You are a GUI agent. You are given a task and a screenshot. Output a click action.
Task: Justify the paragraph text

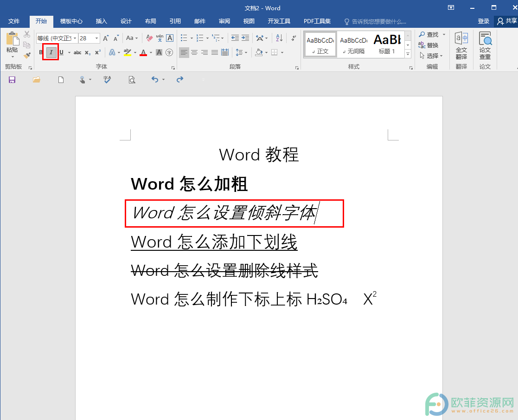click(x=215, y=52)
